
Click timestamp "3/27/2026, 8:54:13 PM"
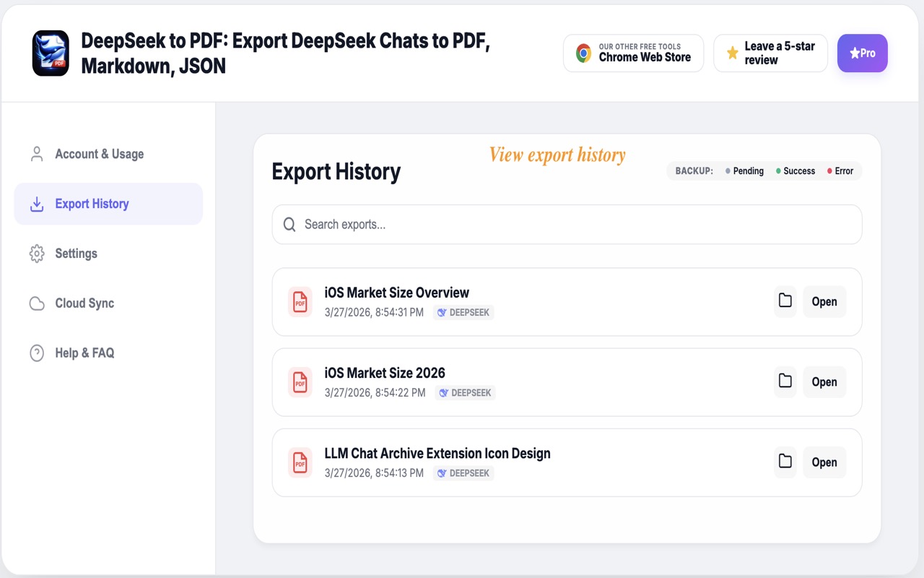tap(374, 473)
